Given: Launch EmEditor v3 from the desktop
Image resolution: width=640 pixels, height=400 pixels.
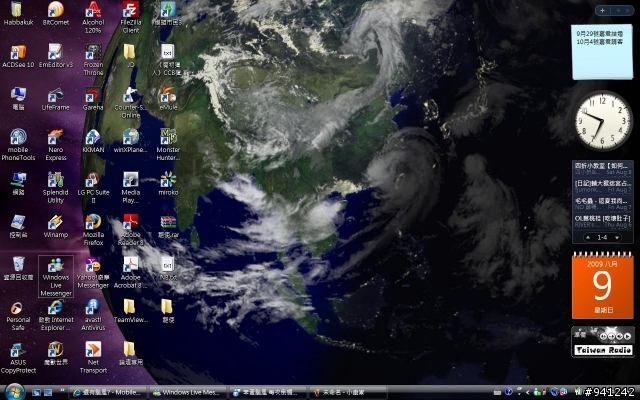Looking at the screenshot, I should point(56,56).
